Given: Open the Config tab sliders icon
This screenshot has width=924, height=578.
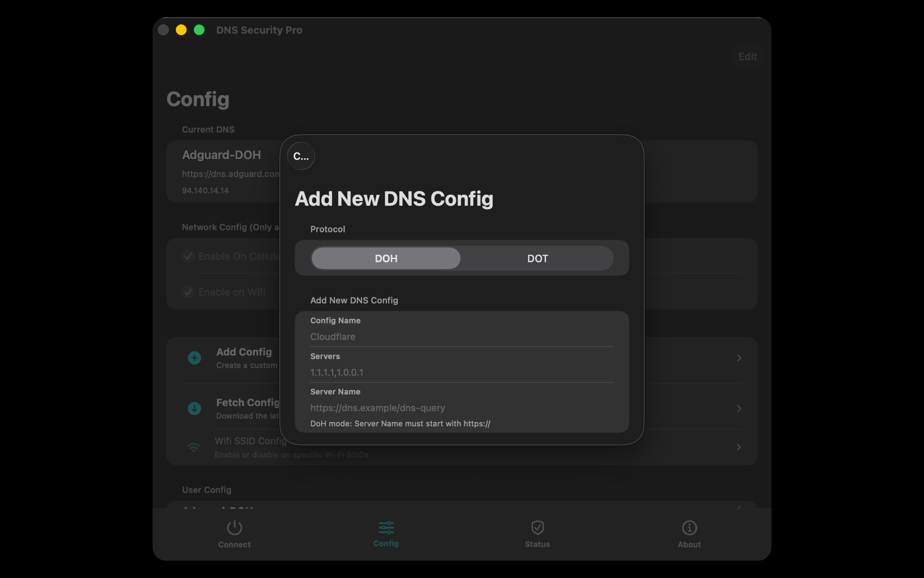Looking at the screenshot, I should coord(386,527).
